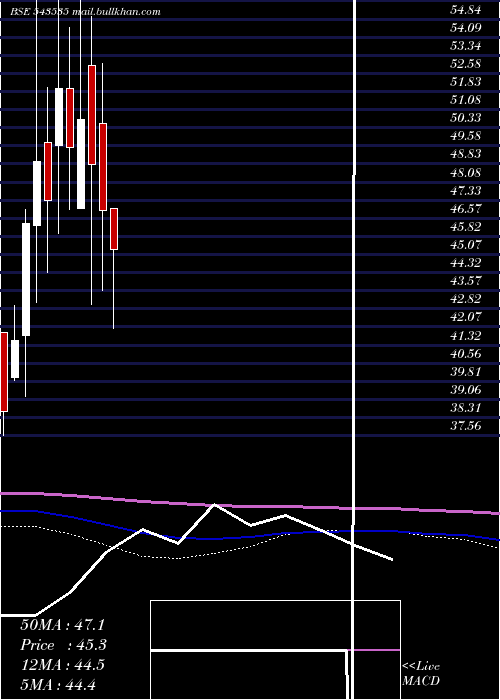
Task: Select the 5MA : 44.4 legend entry
Action: [x=58, y=685]
